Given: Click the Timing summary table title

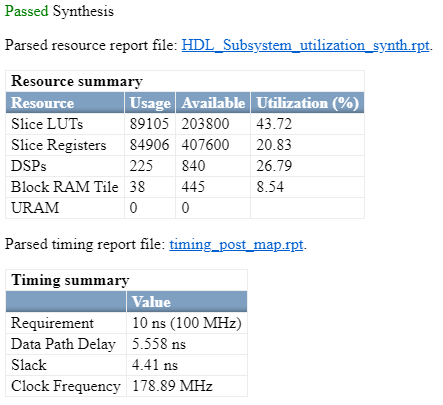Looking at the screenshot, I should [x=70, y=280].
